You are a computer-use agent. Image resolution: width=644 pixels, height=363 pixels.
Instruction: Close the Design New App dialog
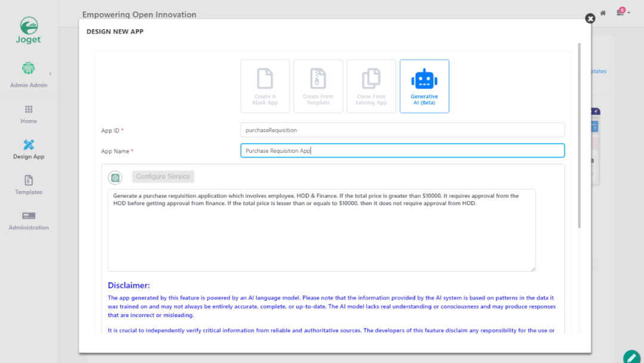[x=590, y=19]
